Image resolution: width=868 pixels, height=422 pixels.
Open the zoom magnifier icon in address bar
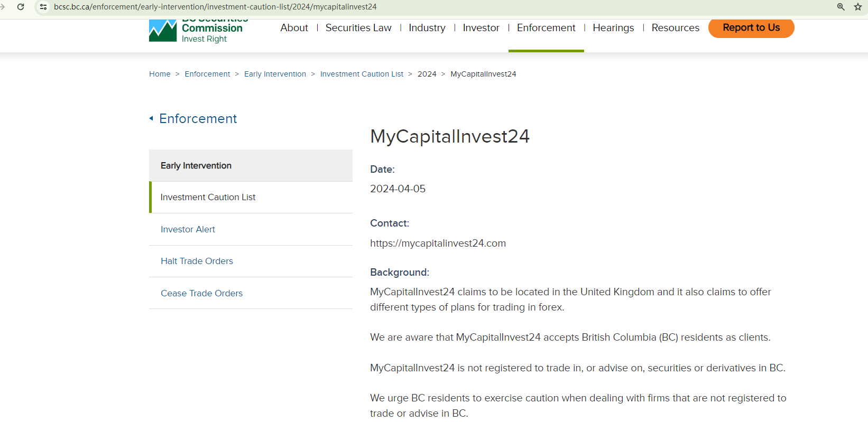tap(841, 7)
